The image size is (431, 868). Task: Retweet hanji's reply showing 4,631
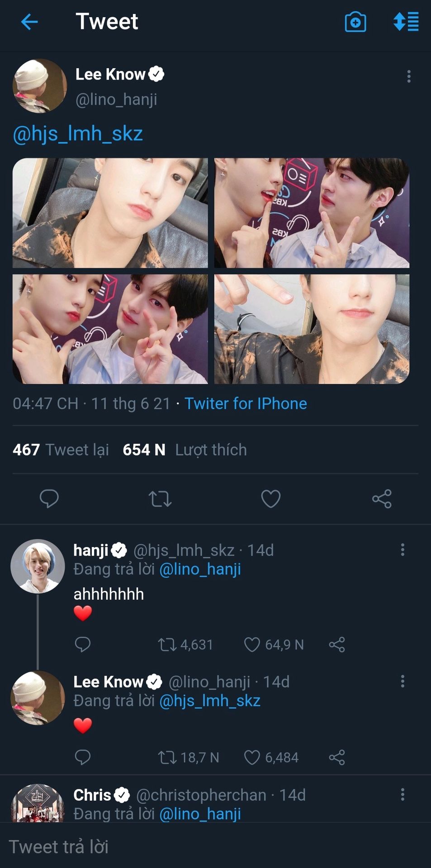[x=167, y=644]
